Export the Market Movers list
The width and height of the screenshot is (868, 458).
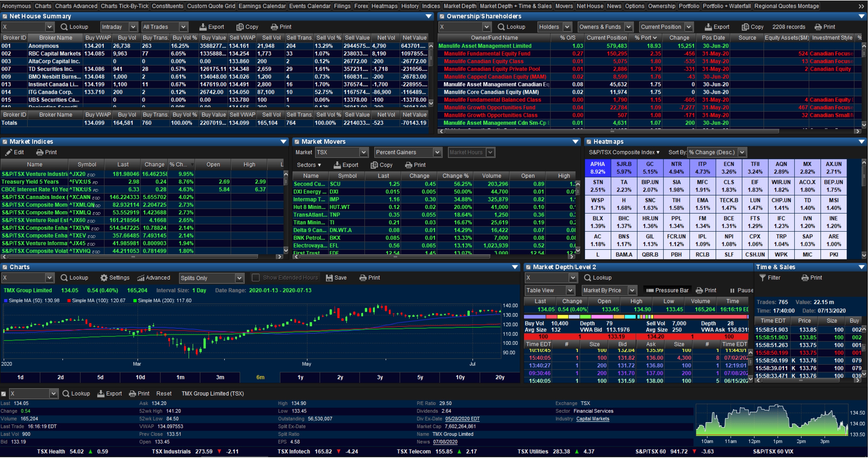pyautogui.click(x=346, y=165)
